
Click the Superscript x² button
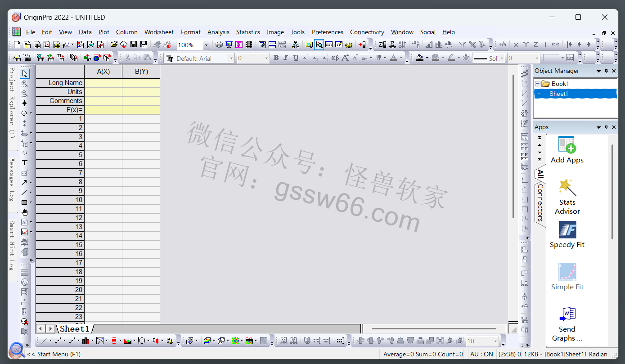coord(306,58)
